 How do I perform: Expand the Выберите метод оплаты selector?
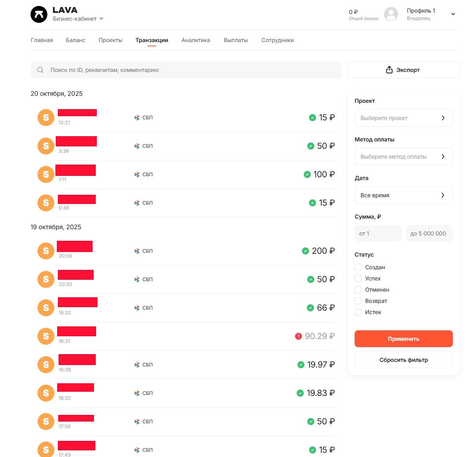(x=403, y=157)
